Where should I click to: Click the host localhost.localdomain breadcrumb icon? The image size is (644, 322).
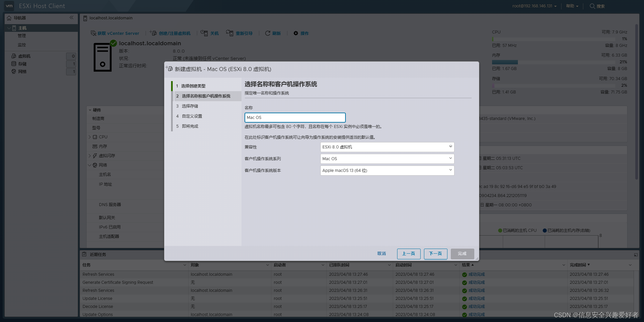click(85, 18)
